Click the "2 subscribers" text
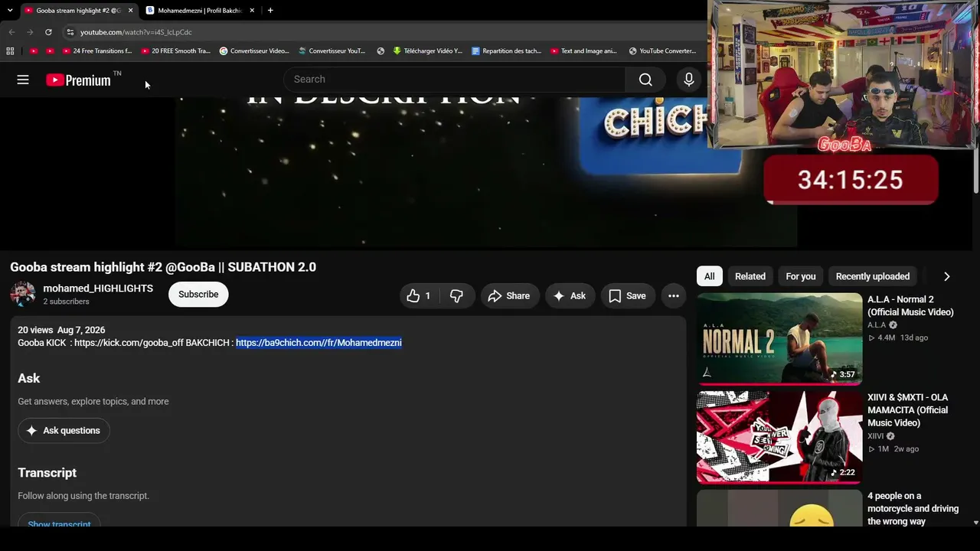980x551 pixels. click(x=66, y=302)
